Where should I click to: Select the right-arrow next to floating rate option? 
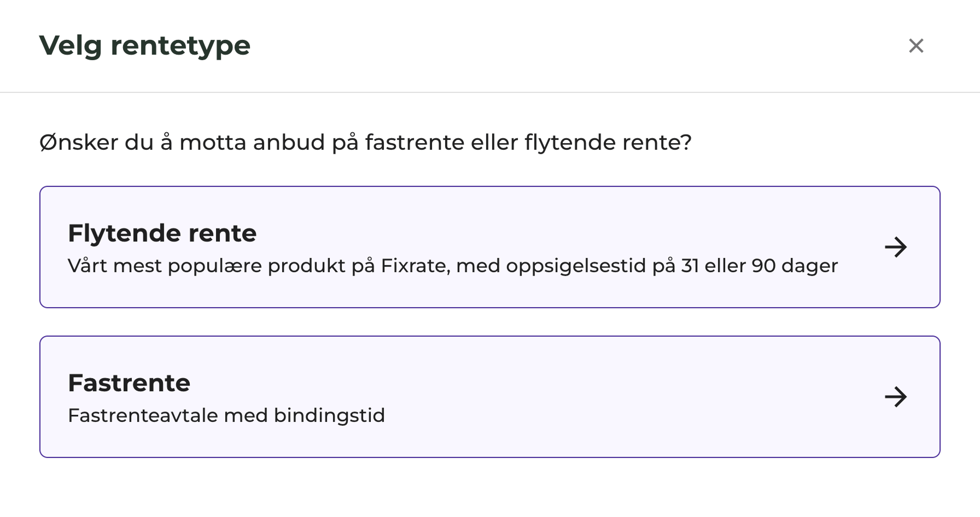896,247
